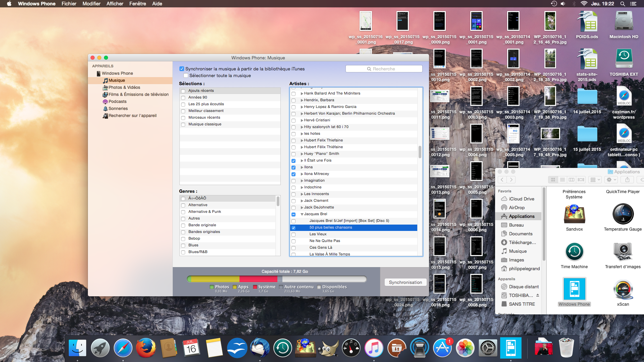Toggle Synchroniser la musique checkbox
The height and width of the screenshot is (362, 644).
pyautogui.click(x=182, y=68)
